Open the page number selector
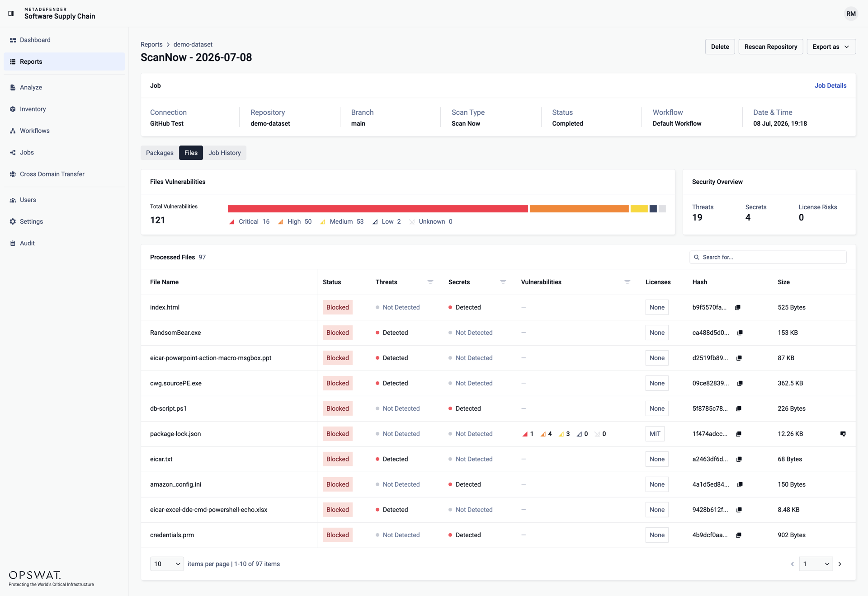Viewport: 868px width, 596px height. pos(816,564)
